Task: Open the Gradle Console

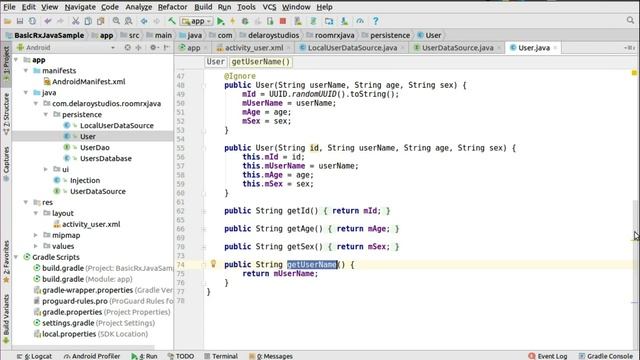Action: pyautogui.click(x=606, y=356)
